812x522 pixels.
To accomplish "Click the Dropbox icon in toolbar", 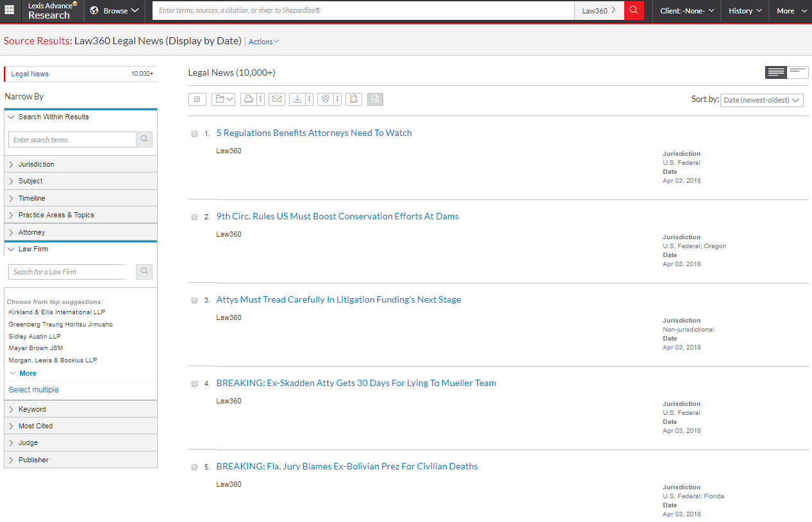I will point(325,99).
